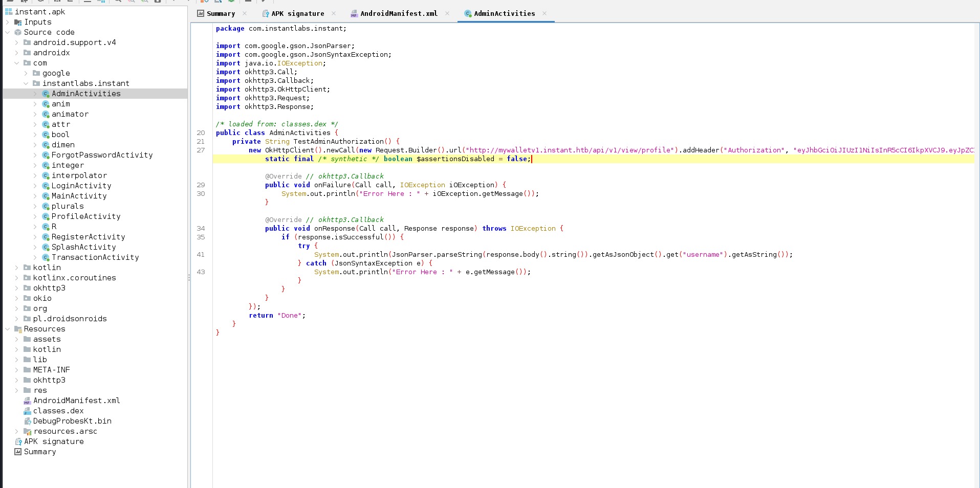
Task: Click the APK signature key icon in the tree
Action: point(18,442)
